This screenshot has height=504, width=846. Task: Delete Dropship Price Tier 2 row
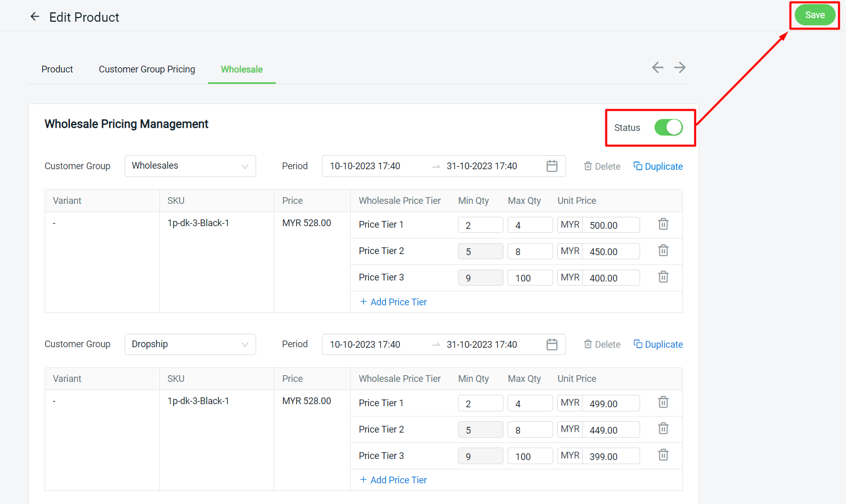[663, 428]
